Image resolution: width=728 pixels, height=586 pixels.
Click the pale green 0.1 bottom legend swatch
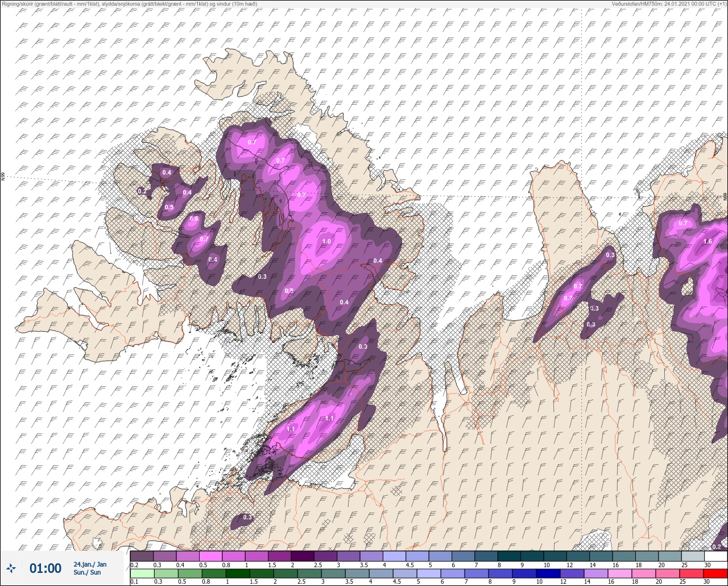142,573
